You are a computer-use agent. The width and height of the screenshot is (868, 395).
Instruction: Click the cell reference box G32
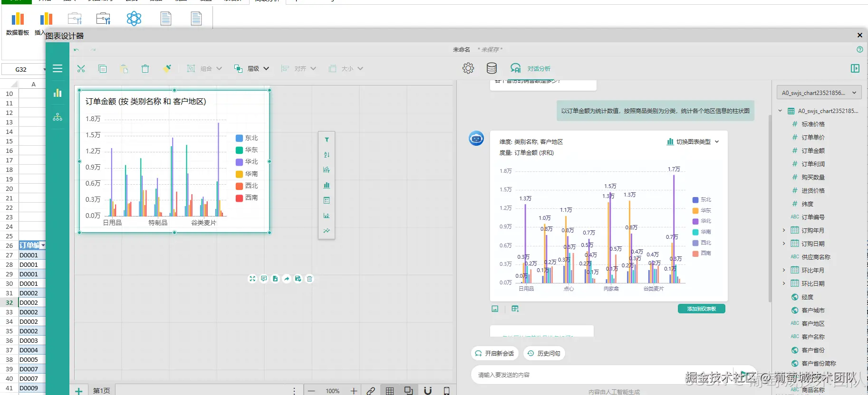[x=24, y=69]
